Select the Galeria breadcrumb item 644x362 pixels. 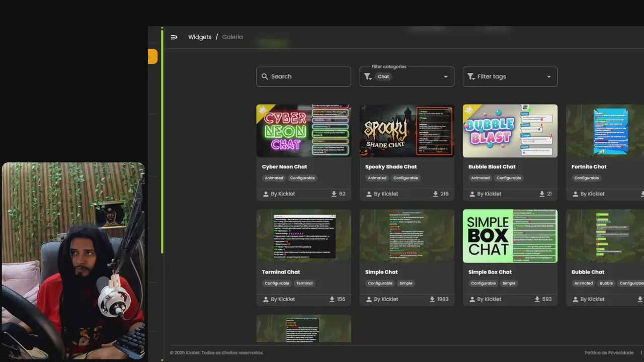tap(232, 37)
